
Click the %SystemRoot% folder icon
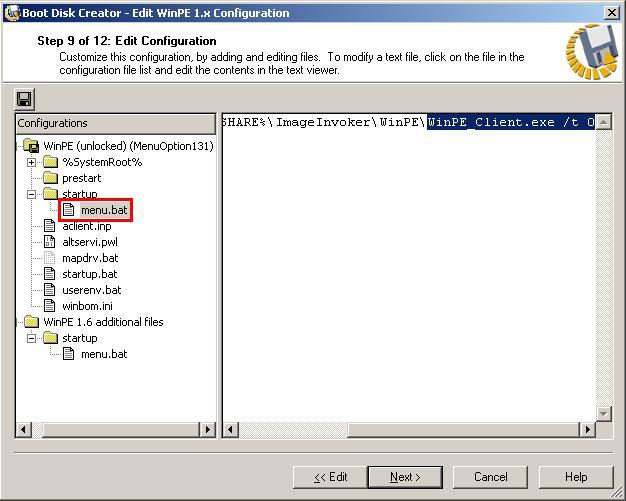50,162
